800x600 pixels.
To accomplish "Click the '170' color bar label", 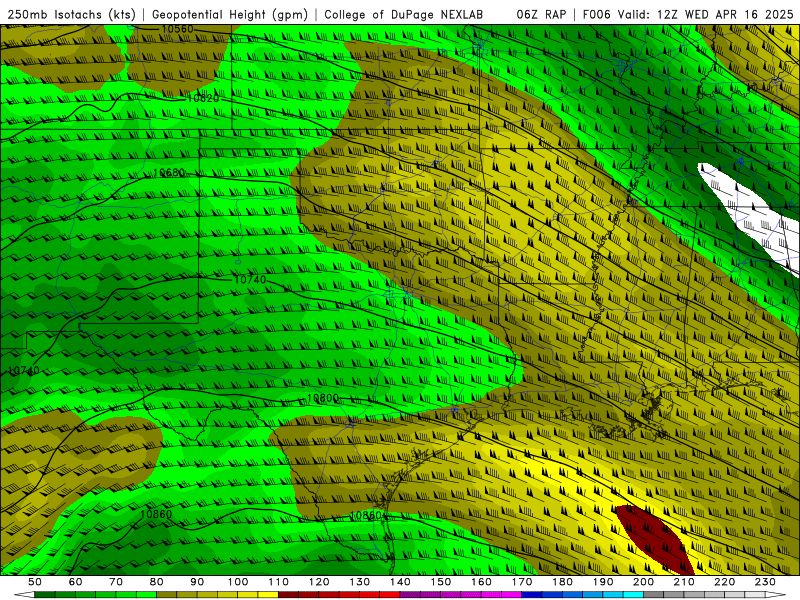I will click(522, 582).
